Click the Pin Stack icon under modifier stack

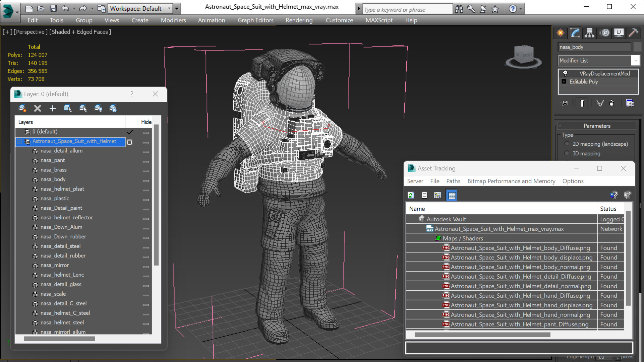564,103
